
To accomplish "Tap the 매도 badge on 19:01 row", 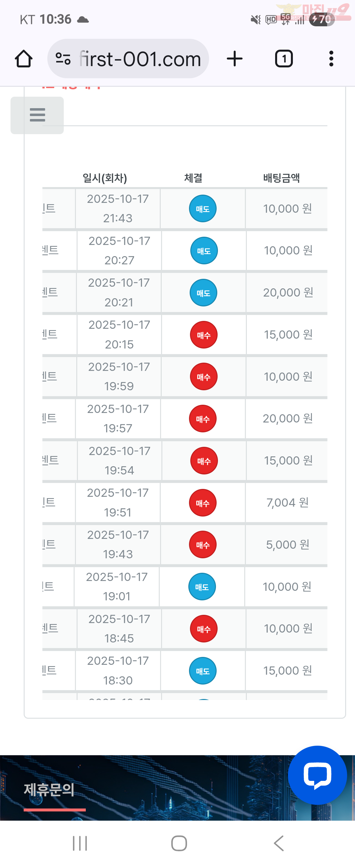I will (x=202, y=587).
